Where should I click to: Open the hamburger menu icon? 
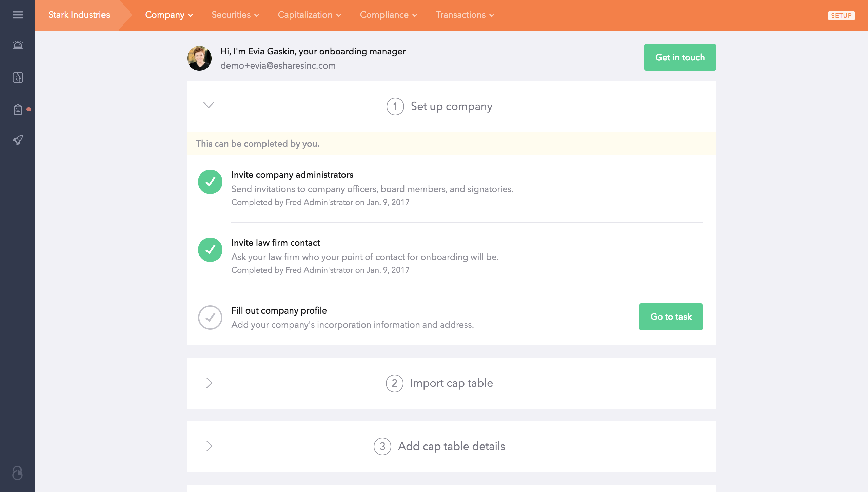tap(18, 15)
